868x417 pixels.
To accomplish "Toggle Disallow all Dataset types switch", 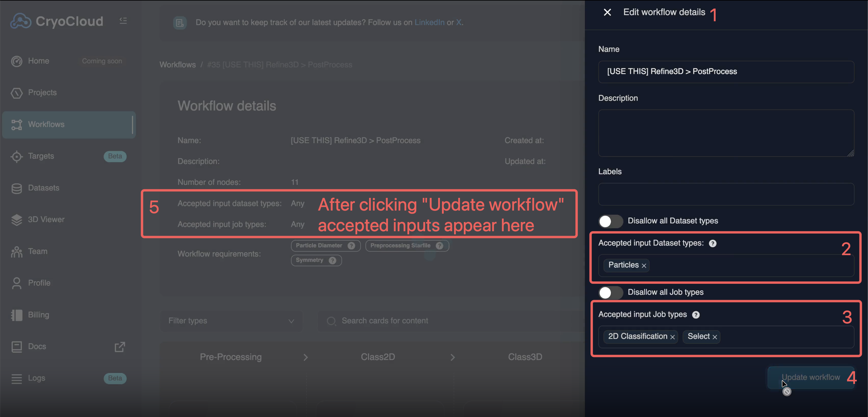I will click(610, 221).
